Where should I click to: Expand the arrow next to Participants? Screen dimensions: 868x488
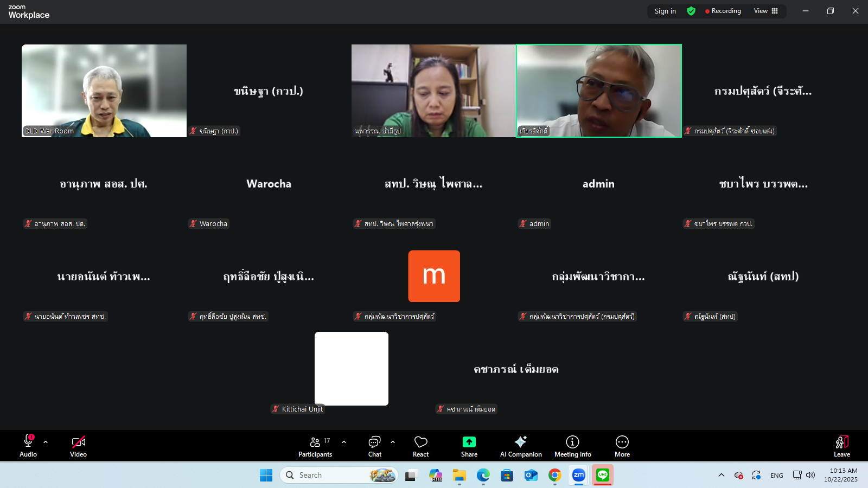pyautogui.click(x=344, y=442)
